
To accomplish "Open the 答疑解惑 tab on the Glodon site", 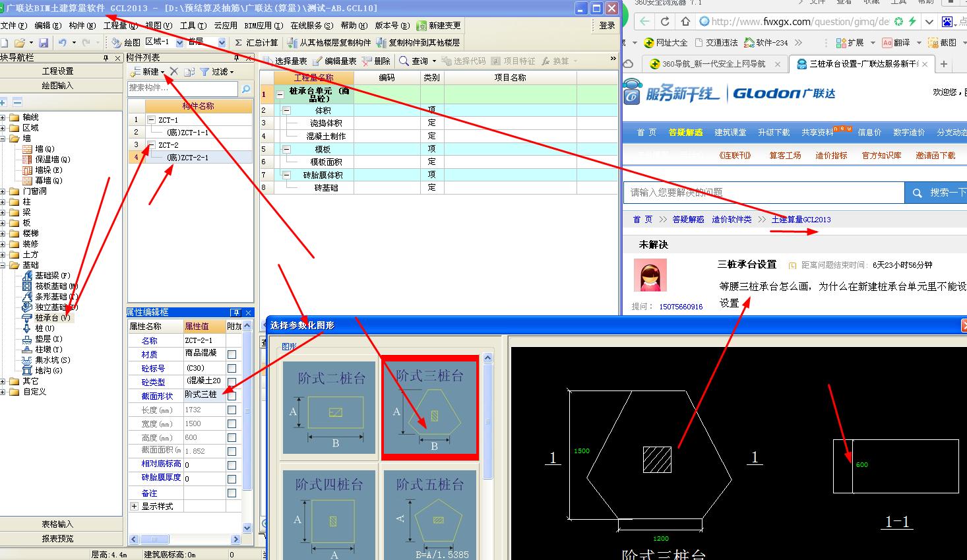I will (x=685, y=133).
